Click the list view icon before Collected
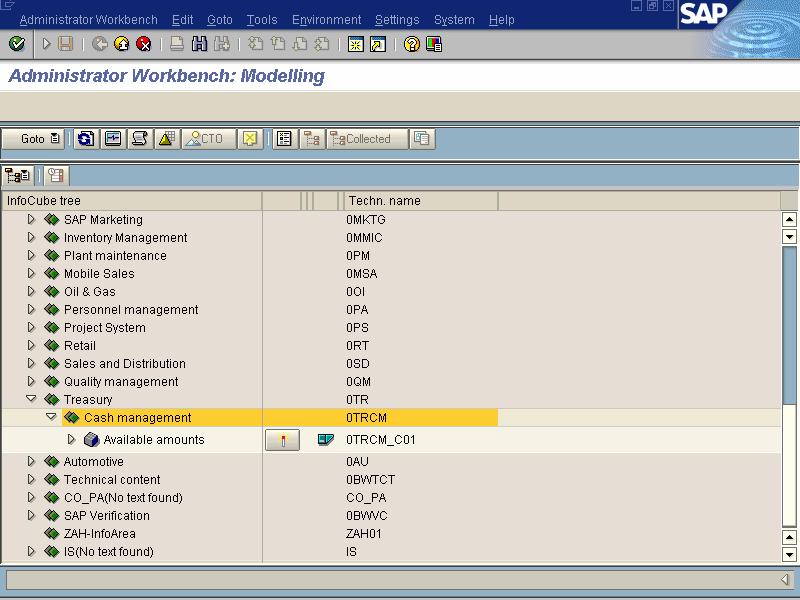The image size is (800, 600). 285,139
